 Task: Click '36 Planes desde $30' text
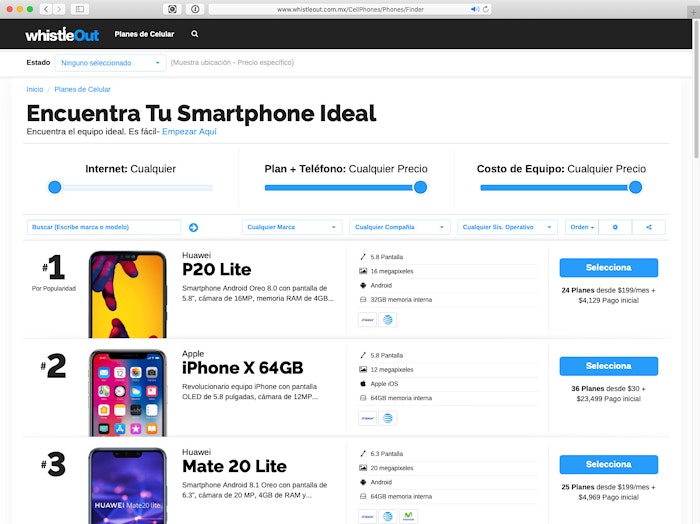[x=608, y=389]
